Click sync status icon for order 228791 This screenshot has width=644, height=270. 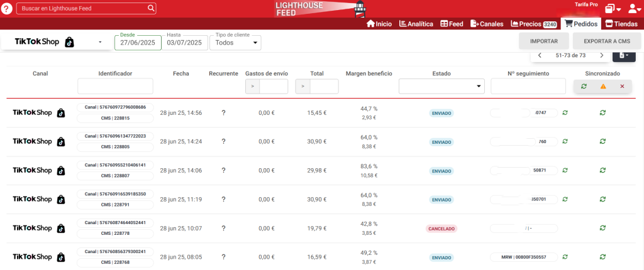coord(602,199)
